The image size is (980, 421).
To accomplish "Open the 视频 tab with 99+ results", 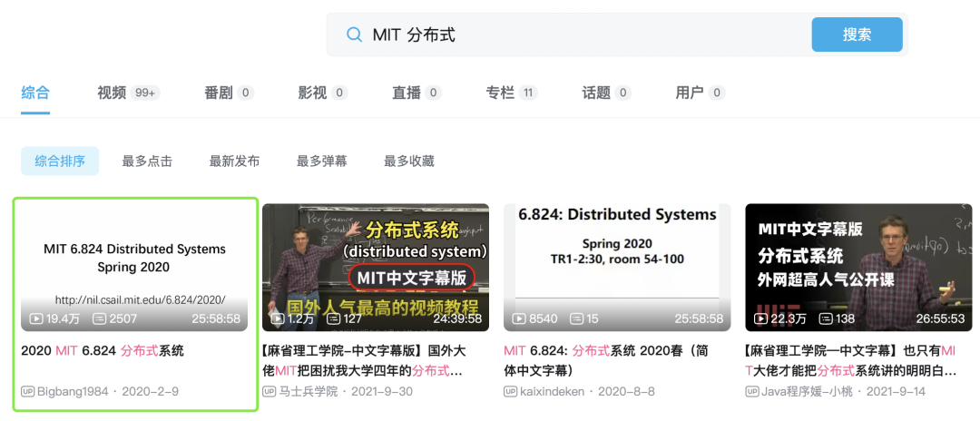I will 129,93.
